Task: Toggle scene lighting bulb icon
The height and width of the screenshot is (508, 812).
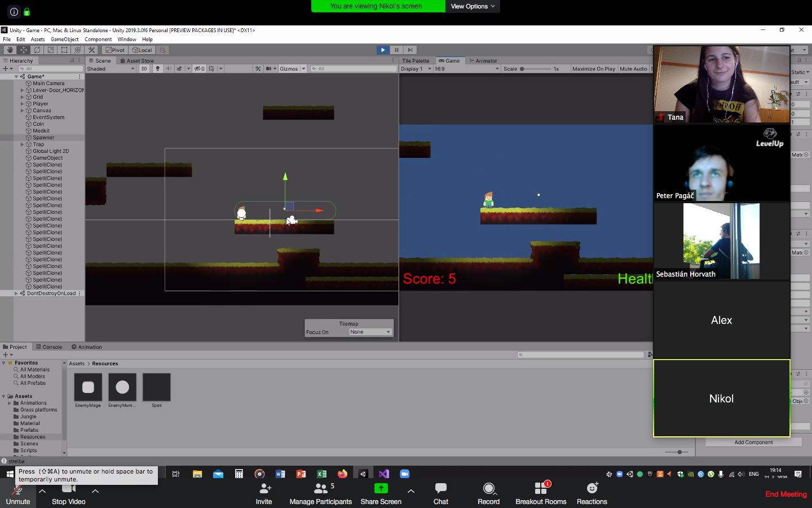Action: 158,68
